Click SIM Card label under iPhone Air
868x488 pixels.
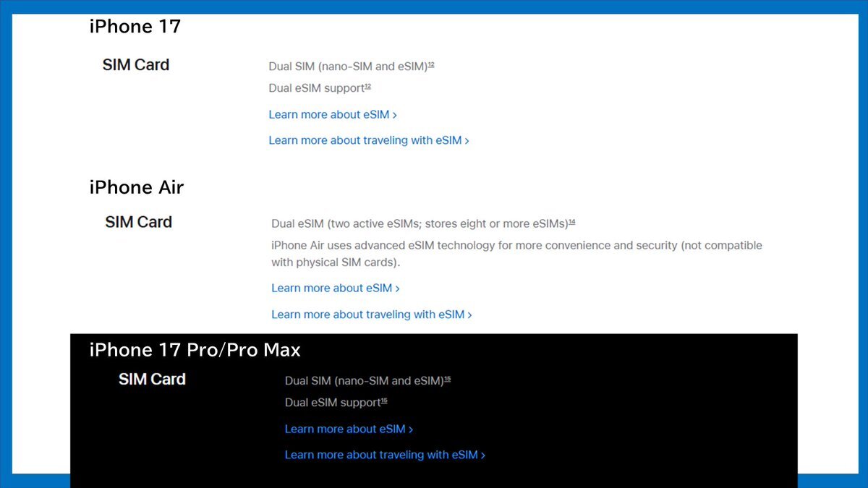tap(139, 222)
